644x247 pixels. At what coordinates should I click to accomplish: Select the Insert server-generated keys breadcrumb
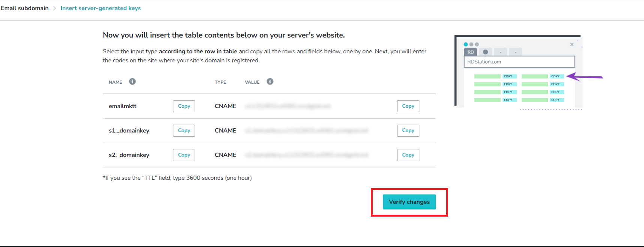tap(101, 8)
